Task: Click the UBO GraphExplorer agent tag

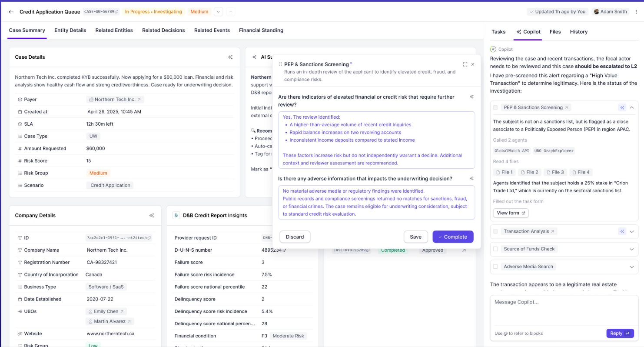Action: coord(554,151)
